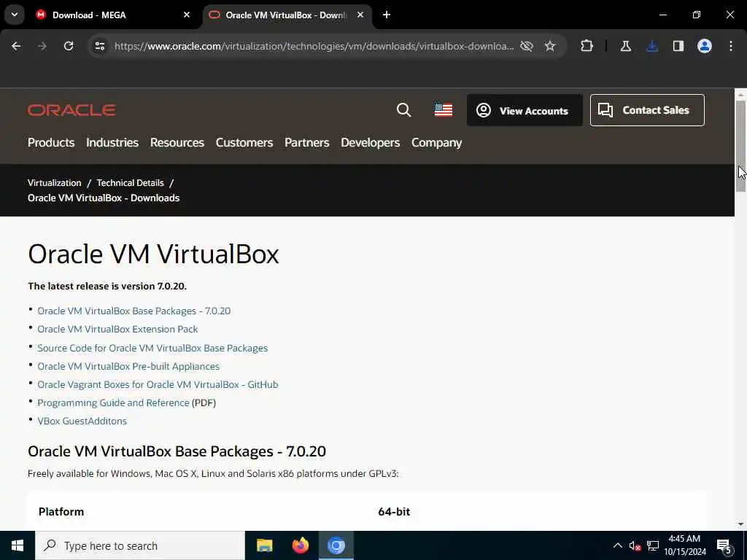The width and height of the screenshot is (747, 560).
Task: Click the third-party cookies eye icon
Action: point(527,46)
